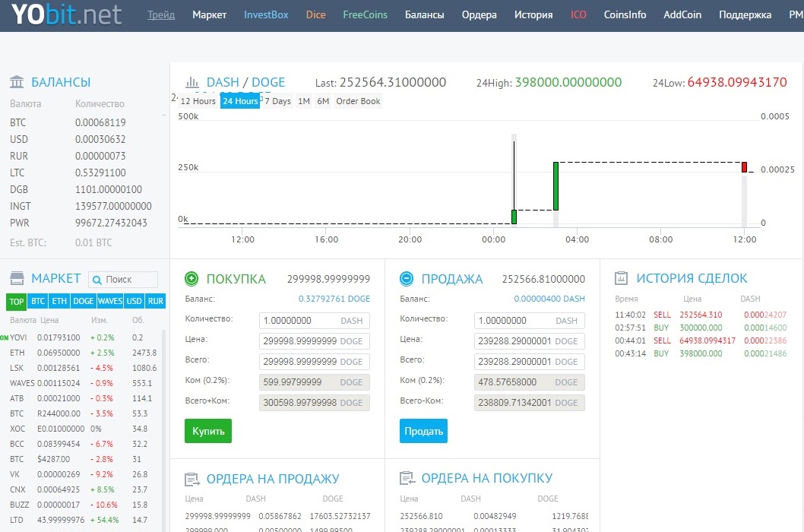Click the green Купить button
This screenshot has height=532, width=804.
point(208,431)
